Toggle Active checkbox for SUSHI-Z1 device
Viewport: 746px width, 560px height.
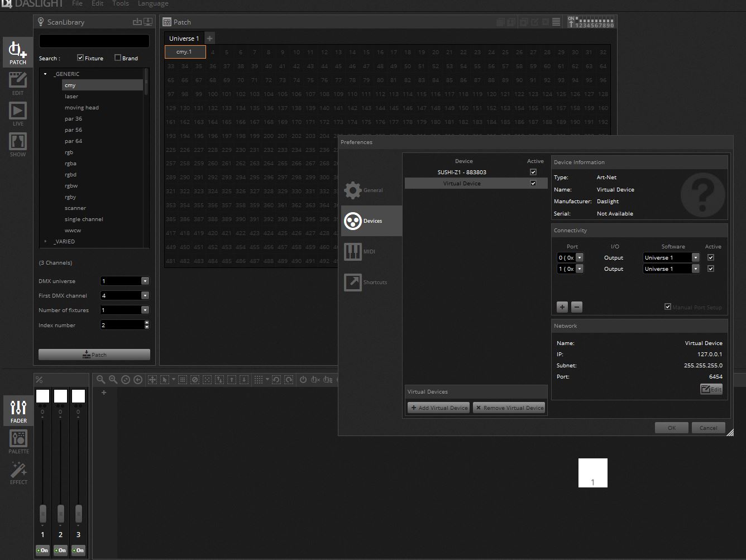point(533,172)
